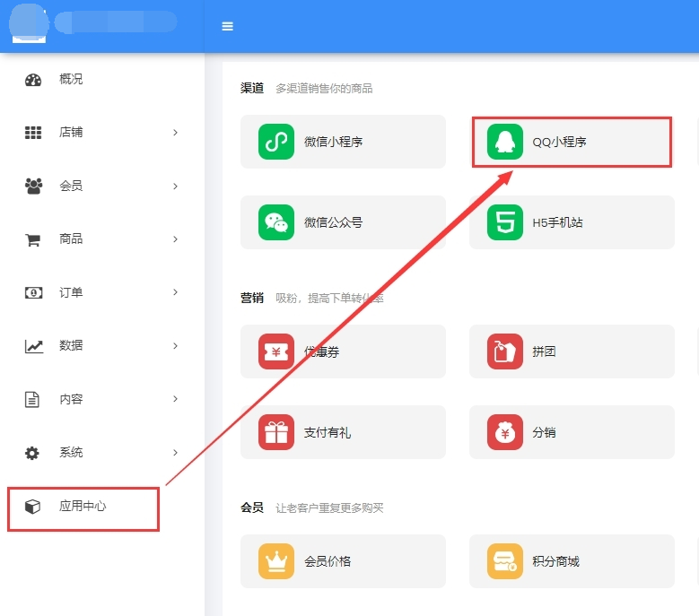Viewport: 699px width, 616px height.
Task: Open the QQ小程序 channel card
Action: [x=572, y=142]
